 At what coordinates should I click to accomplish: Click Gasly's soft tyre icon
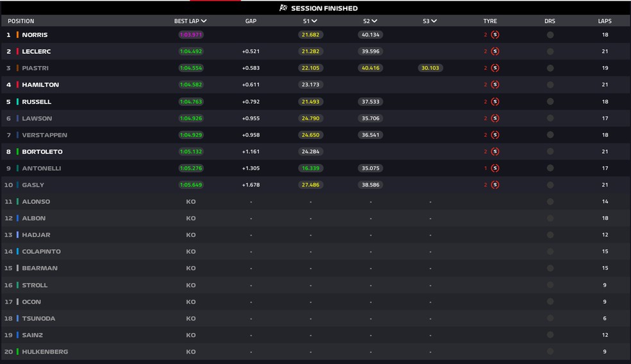495,185
